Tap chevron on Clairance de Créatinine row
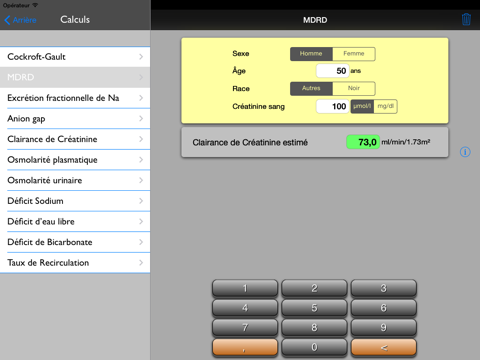 coord(141,139)
